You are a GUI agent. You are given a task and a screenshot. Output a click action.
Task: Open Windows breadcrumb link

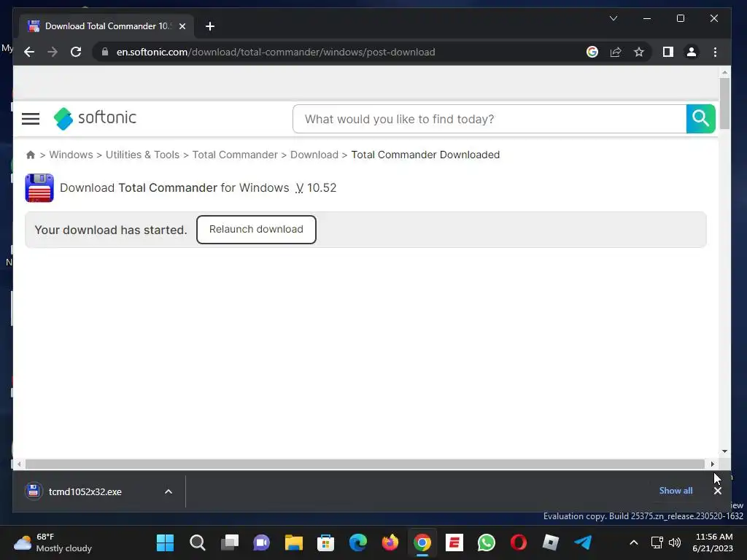tap(71, 155)
